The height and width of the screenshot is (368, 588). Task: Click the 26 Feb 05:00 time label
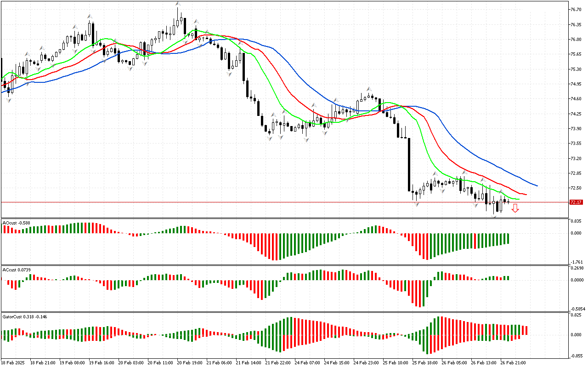coord(454,363)
